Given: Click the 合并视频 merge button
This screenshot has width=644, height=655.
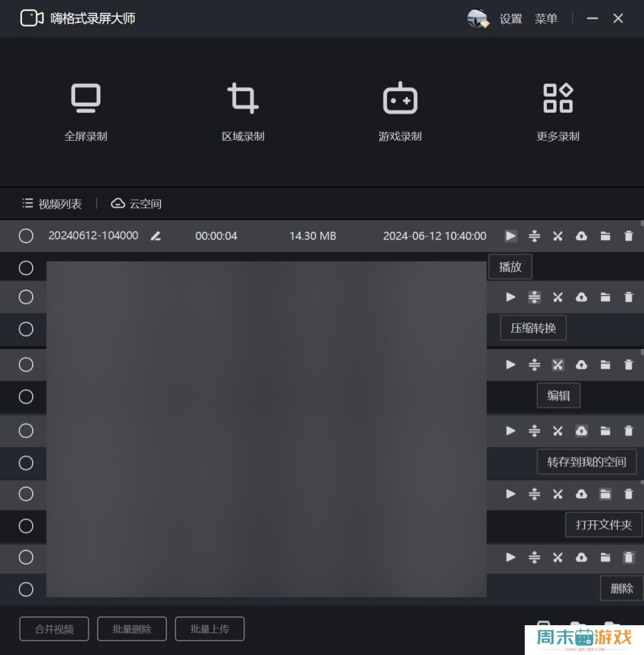Looking at the screenshot, I should pyautogui.click(x=54, y=629).
